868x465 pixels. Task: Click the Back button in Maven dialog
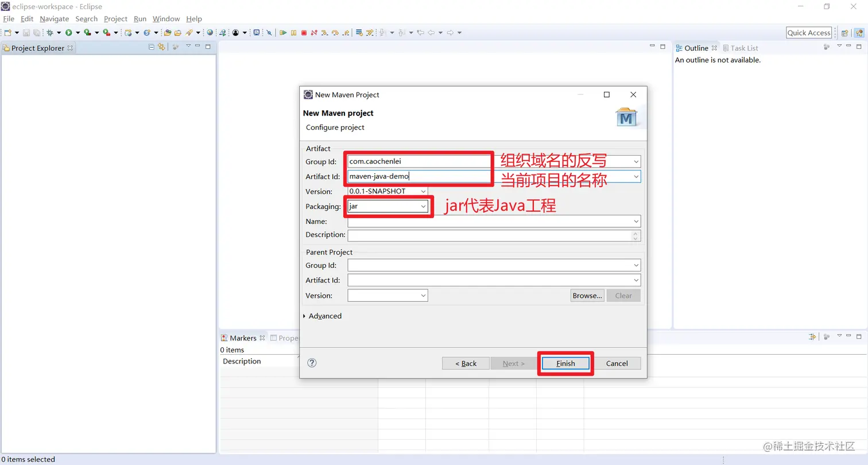pos(466,363)
